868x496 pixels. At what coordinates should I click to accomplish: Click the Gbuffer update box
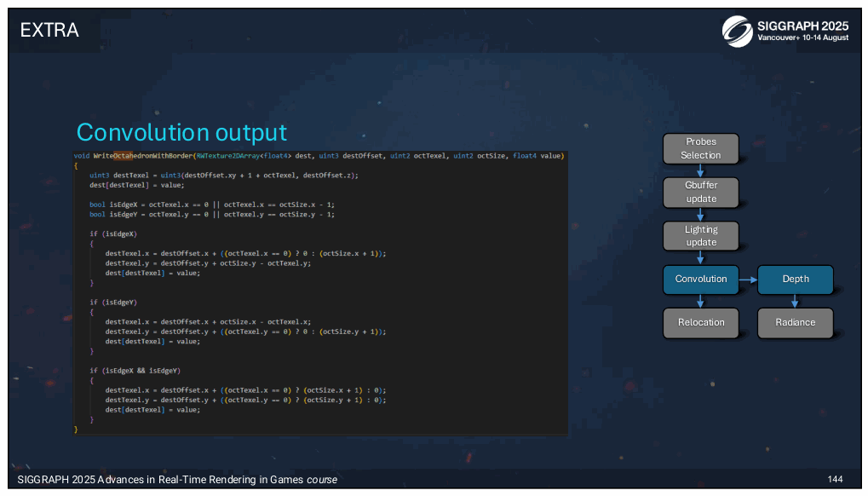(x=701, y=192)
